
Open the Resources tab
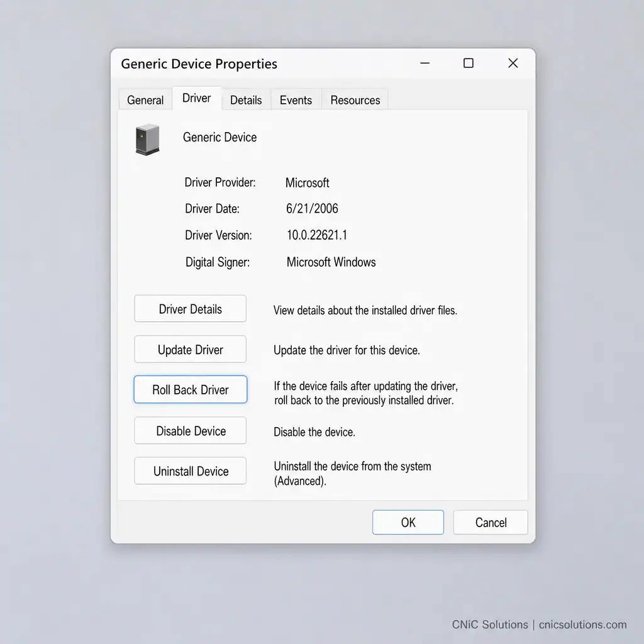coord(355,100)
